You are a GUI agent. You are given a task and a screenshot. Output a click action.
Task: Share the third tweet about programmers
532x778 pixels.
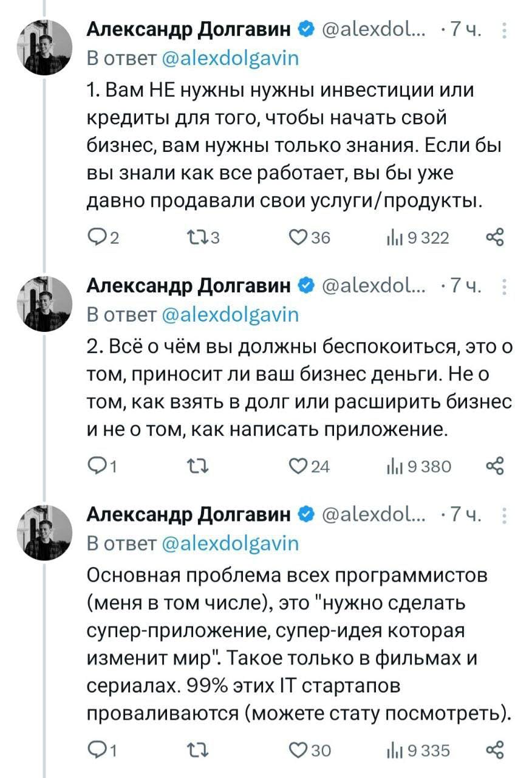click(x=495, y=750)
